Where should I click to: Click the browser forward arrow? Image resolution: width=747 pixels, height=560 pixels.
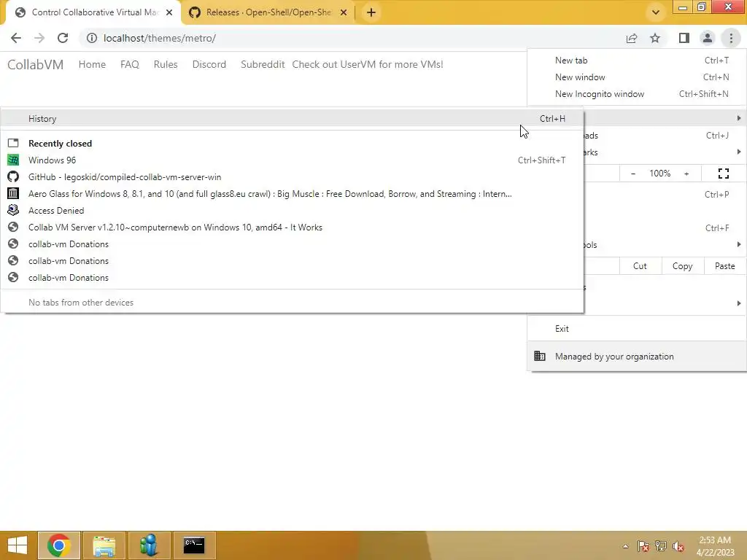coord(39,38)
